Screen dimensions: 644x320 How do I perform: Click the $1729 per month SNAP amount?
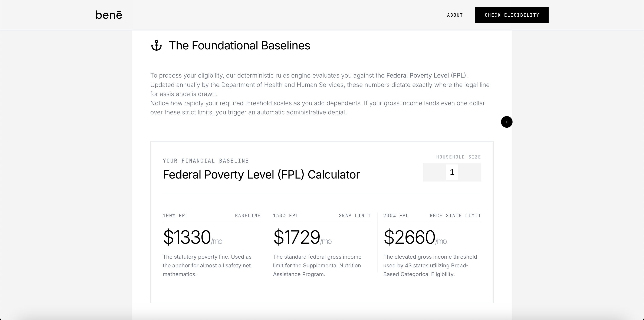[302, 237]
